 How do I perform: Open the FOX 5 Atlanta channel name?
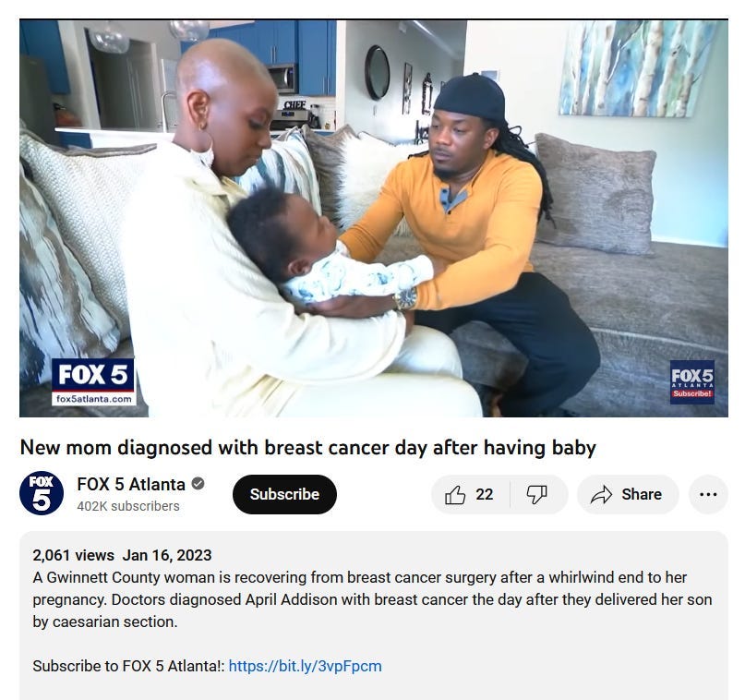point(131,484)
